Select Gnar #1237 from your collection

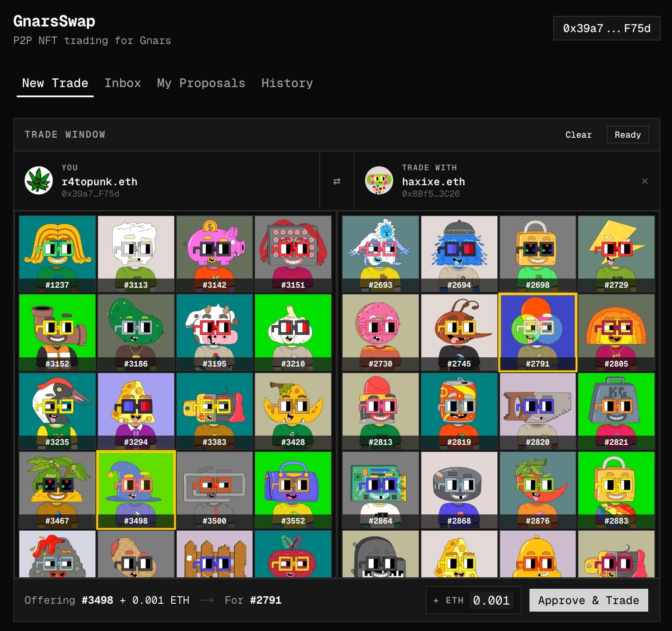point(57,253)
